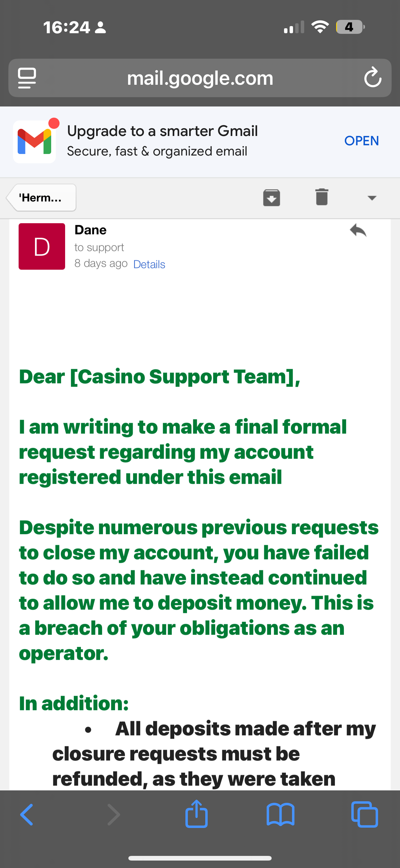Show open Safari tabs overview

tap(364, 815)
